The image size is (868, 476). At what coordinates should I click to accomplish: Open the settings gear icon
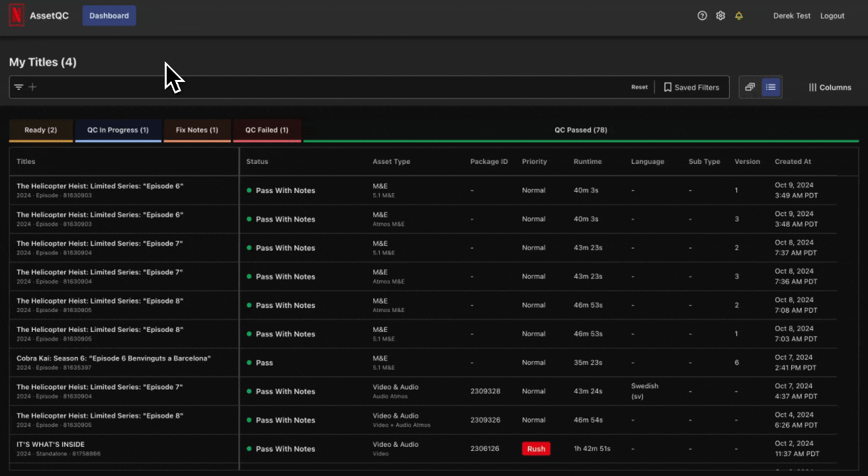coord(720,16)
